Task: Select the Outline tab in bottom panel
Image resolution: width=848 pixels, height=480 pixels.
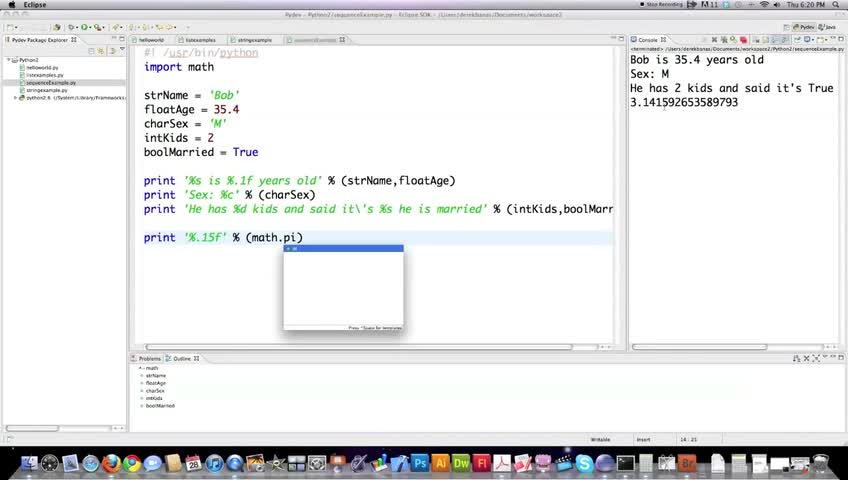Action: coord(183,358)
